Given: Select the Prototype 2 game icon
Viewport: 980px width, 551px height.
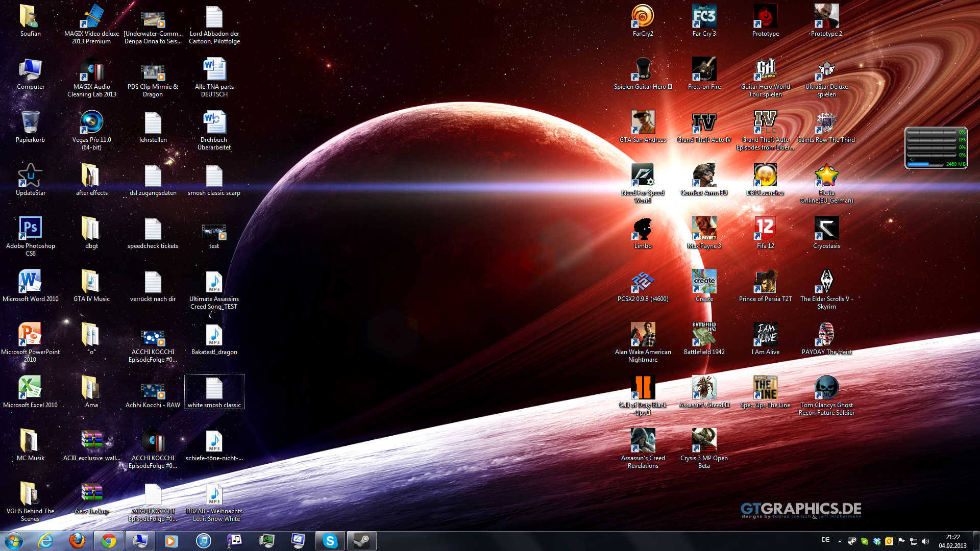Looking at the screenshot, I should click(826, 20).
